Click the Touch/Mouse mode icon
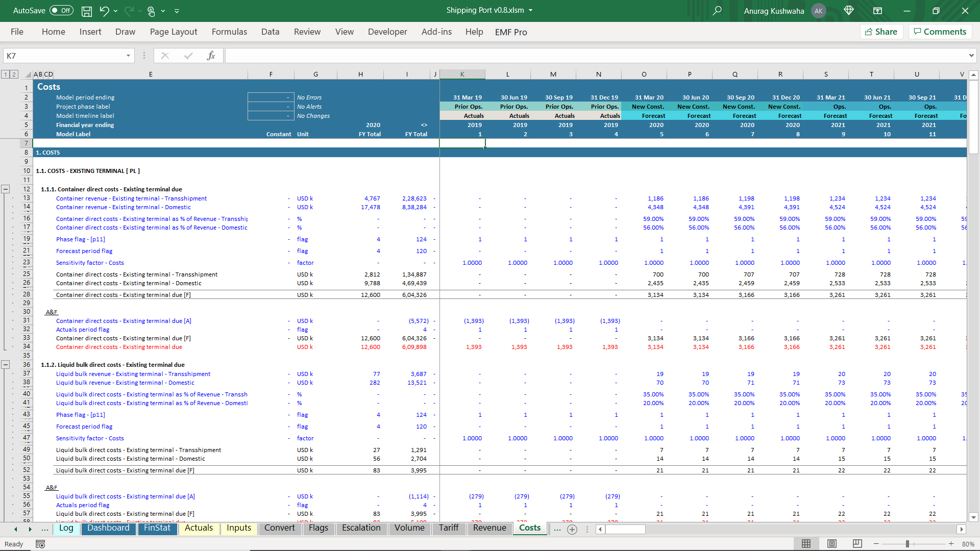 [151, 11]
